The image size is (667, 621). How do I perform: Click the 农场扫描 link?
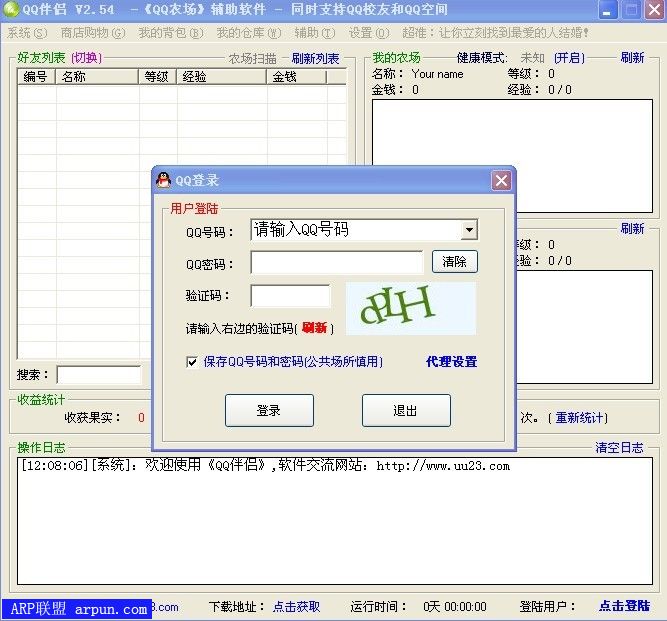[x=252, y=58]
